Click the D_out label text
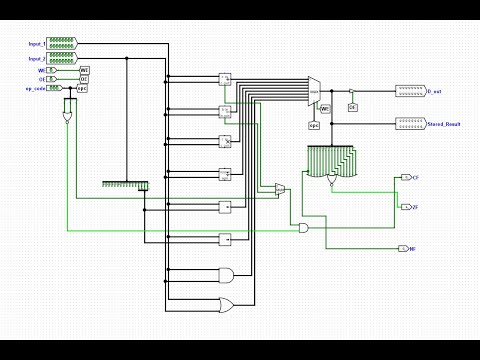Image resolution: width=480 pixels, height=360 pixels. pyautogui.click(x=434, y=91)
